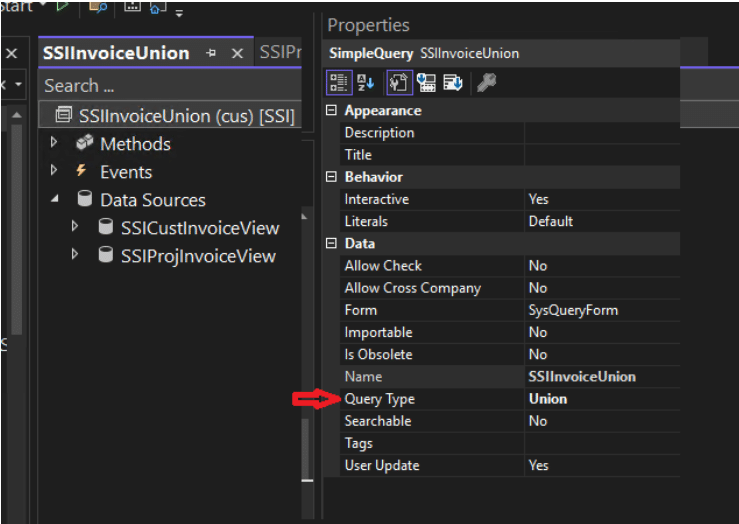Viewport: 739px width, 524px height.
Task: Expand the SSIProjInvoiceView data source
Action: click(75, 256)
